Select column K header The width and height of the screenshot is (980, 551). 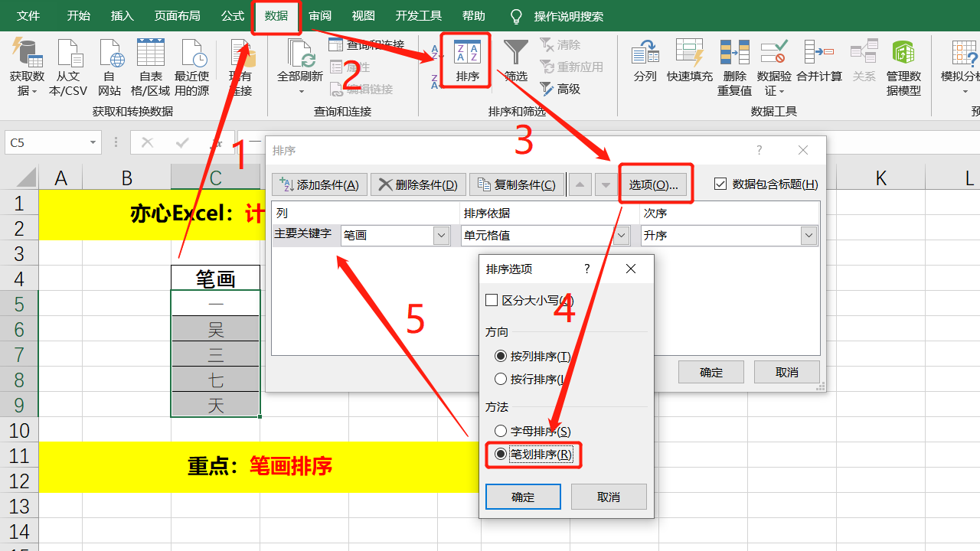[x=880, y=178]
